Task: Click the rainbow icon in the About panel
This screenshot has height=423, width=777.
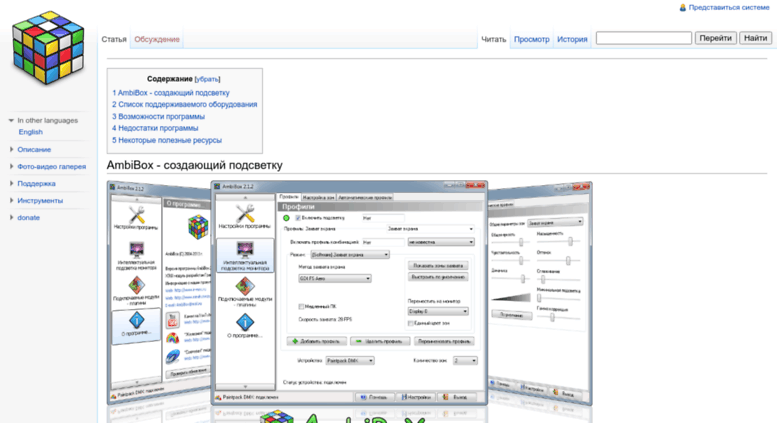Action: pyautogui.click(x=172, y=338)
